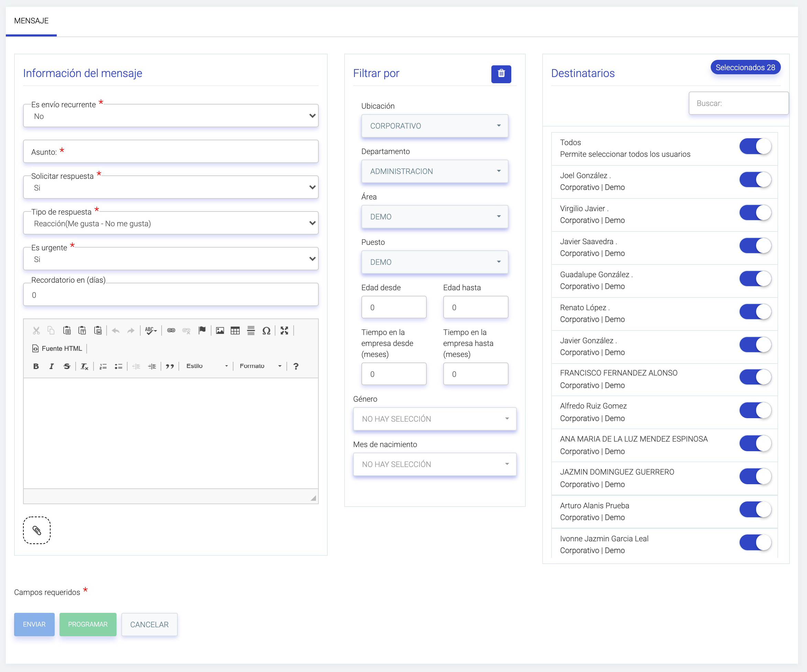807x672 pixels.
Task: Open editor help question mark
Action: [x=296, y=366]
